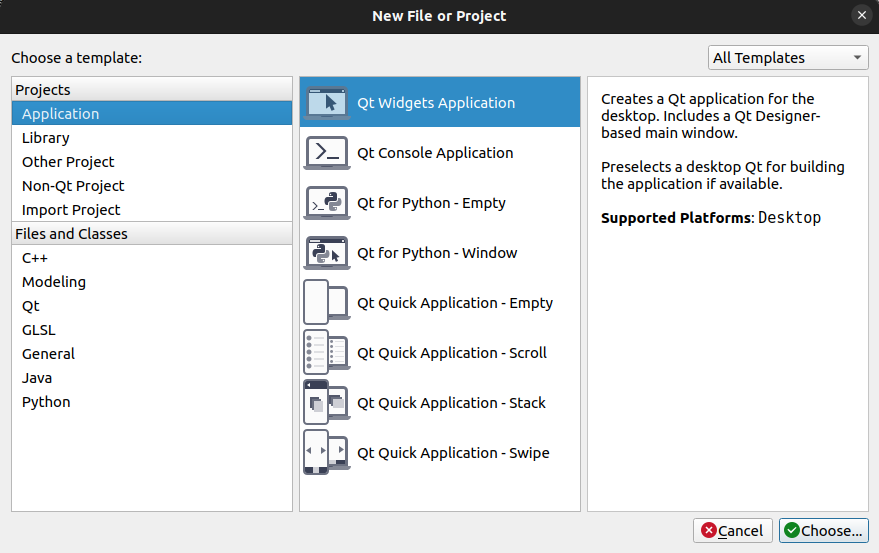
Task: Select GLSL under Files and Classes
Action: click(39, 330)
